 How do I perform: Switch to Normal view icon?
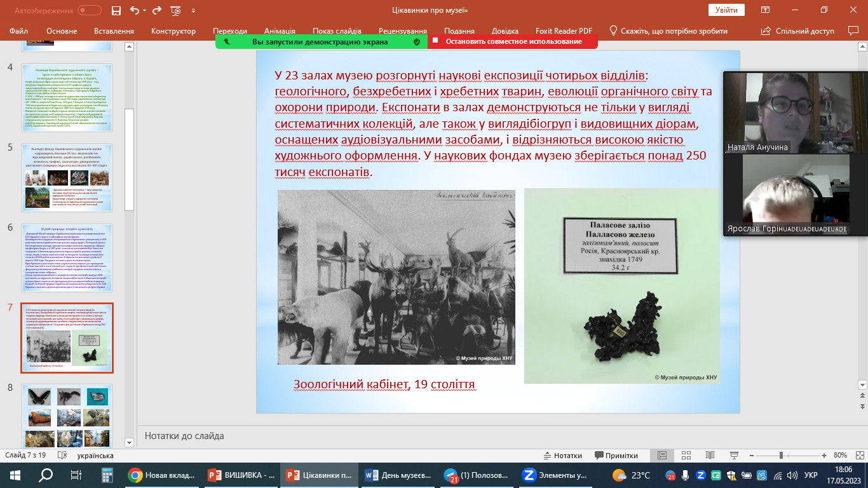pos(662,456)
